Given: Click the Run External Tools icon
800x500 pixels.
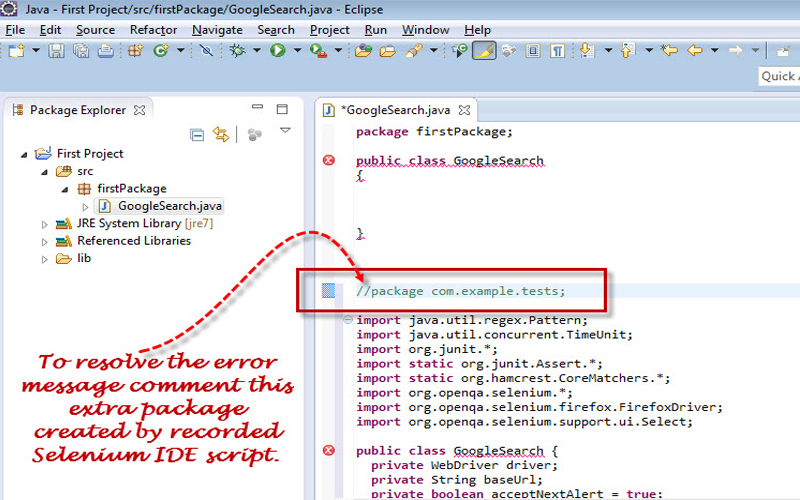Looking at the screenshot, I should tap(318, 51).
